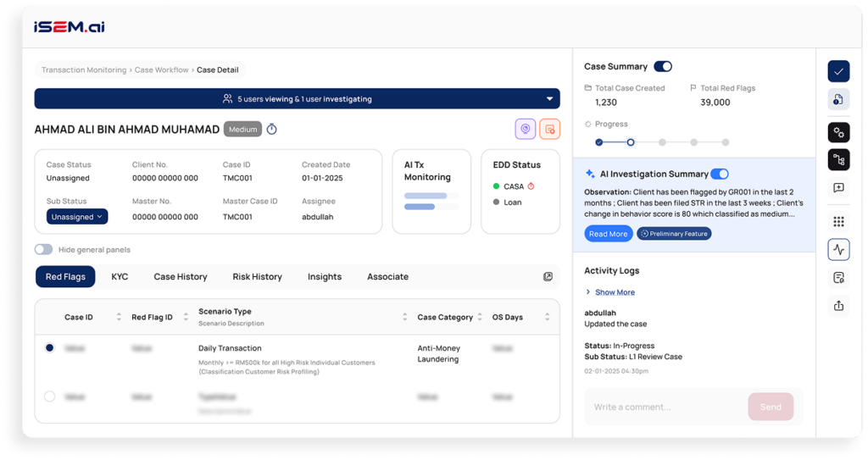Expand Show More in Activity Logs
The image size is (868, 460).
pos(614,292)
